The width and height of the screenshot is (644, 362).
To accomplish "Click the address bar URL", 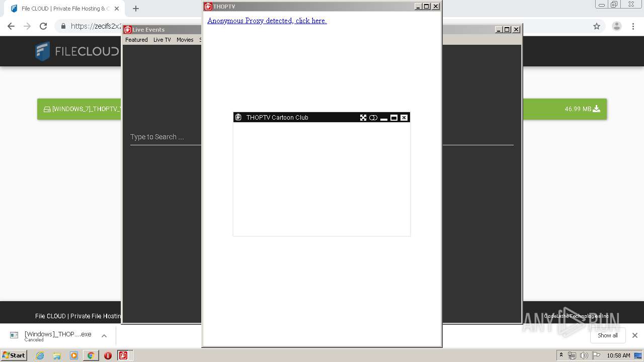I will click(96, 26).
